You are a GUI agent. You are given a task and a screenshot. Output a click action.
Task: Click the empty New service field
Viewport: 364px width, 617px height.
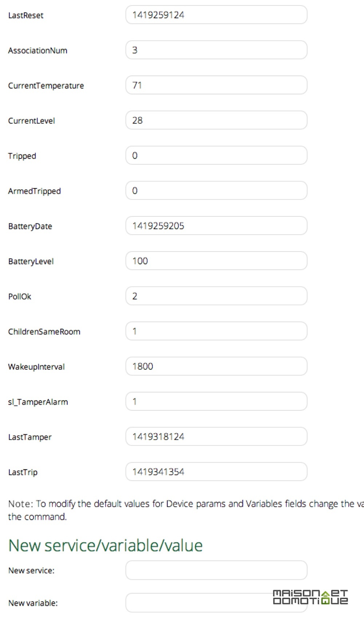pyautogui.click(x=216, y=570)
